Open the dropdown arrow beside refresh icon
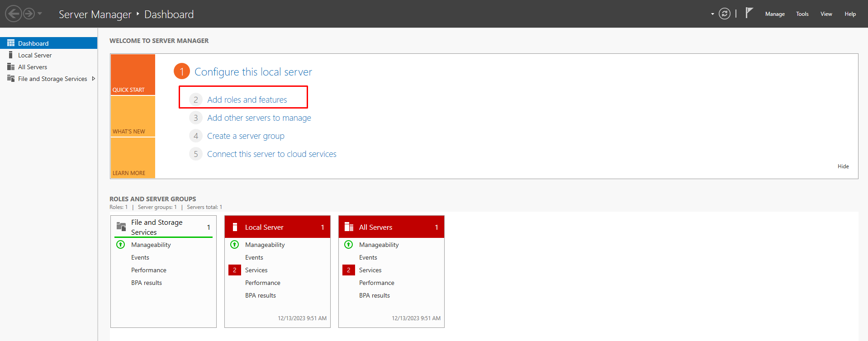868x341 pixels. [712, 14]
